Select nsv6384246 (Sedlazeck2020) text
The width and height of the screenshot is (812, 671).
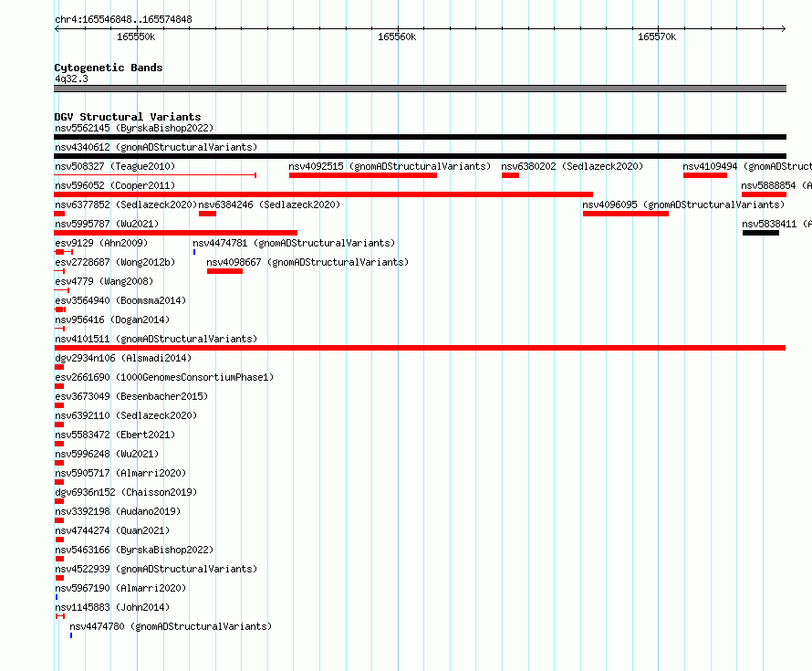[269, 204]
